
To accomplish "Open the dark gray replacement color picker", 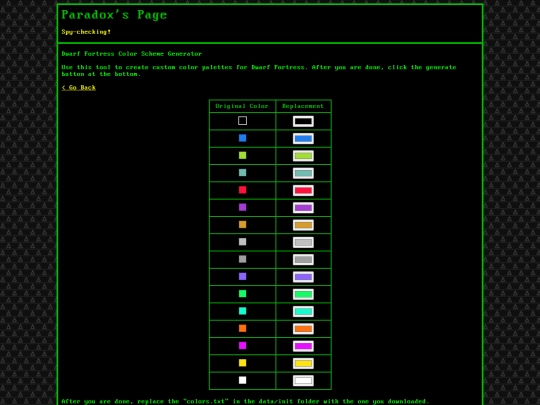I will (303, 259).
